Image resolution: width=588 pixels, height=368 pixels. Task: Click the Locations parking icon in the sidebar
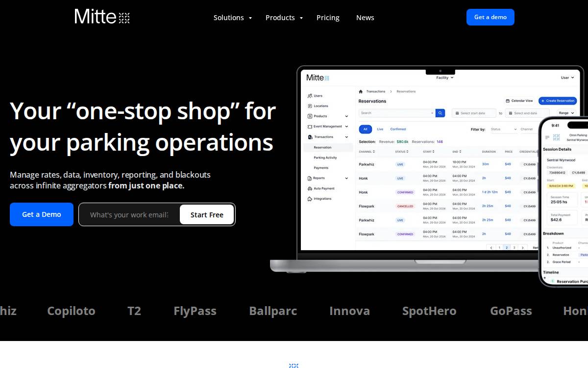(x=310, y=106)
